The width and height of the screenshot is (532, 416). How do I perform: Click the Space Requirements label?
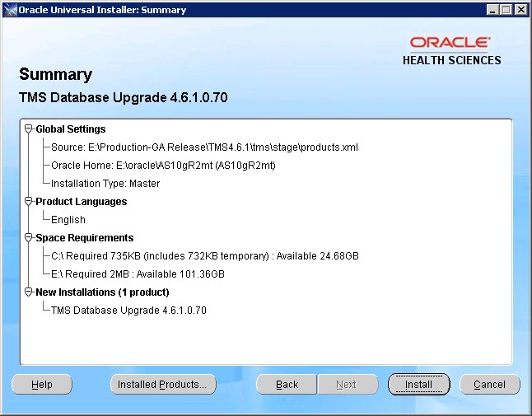pos(85,238)
